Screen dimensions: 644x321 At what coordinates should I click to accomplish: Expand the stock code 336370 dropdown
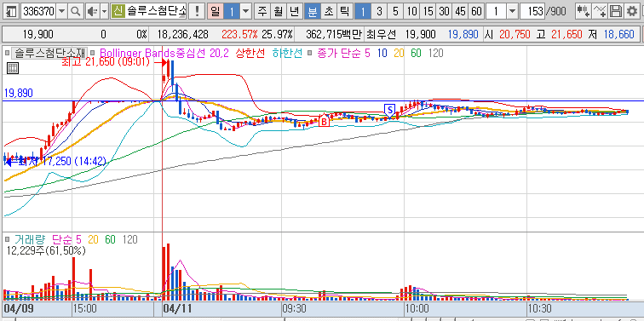coord(61,11)
